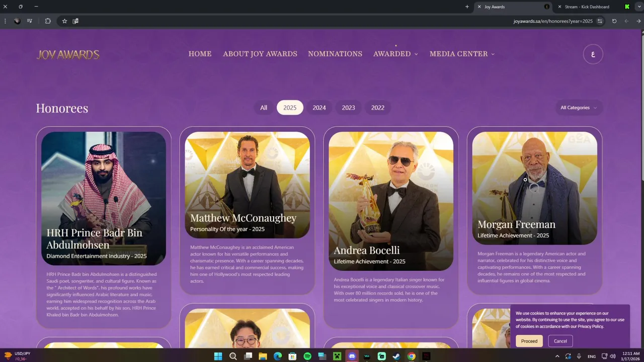Viewport: 644px width, 362px height.
Task: Open taskbar Search magnifier
Action: point(233,356)
